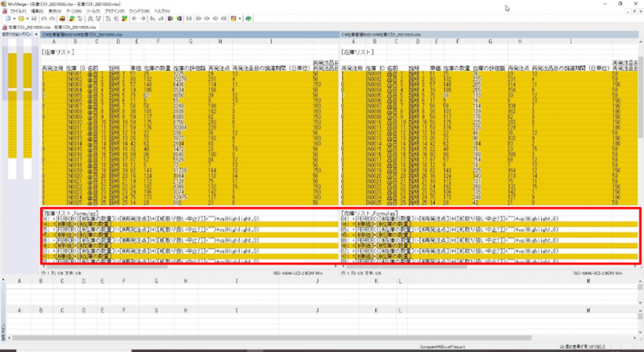
Task: Click [在庫リスト] heading in left pane
Action: (58, 52)
